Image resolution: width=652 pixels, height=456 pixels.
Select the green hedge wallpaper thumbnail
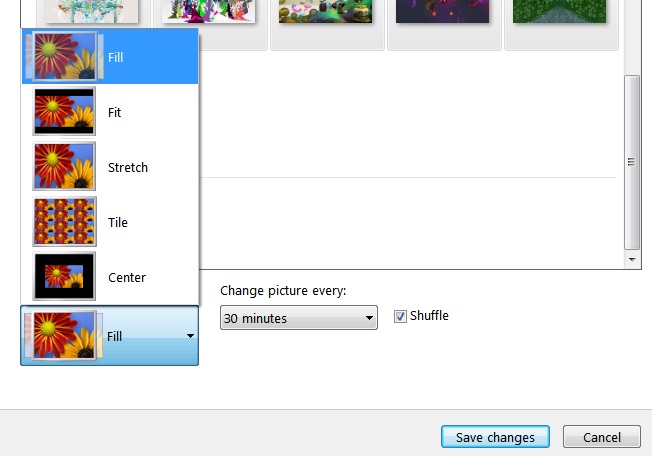coord(559,11)
